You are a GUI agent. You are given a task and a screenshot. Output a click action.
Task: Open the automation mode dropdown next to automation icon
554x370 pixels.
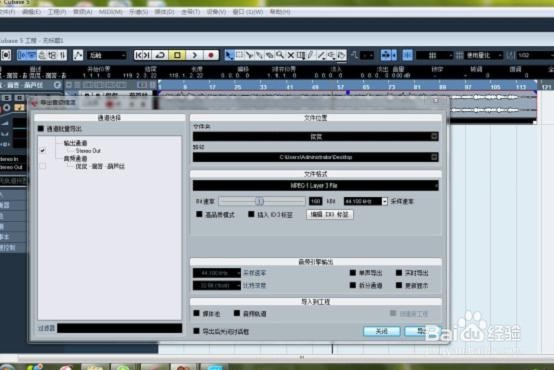[106, 55]
